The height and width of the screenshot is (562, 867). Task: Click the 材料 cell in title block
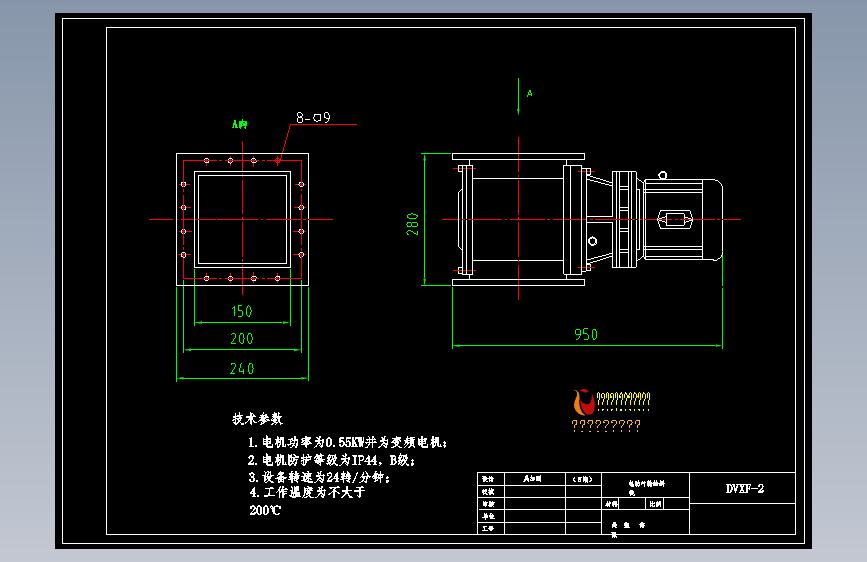point(611,504)
